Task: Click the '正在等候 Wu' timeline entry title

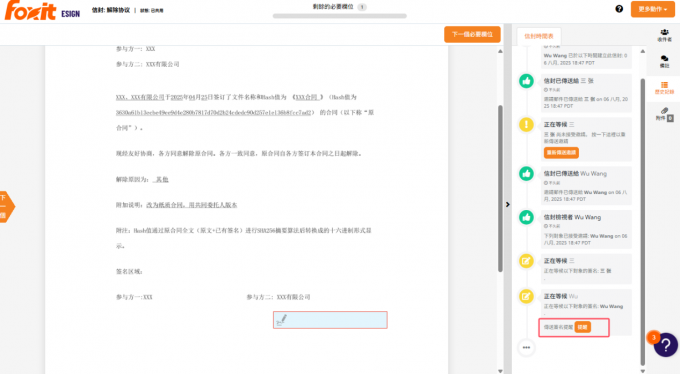Action: click(561, 296)
